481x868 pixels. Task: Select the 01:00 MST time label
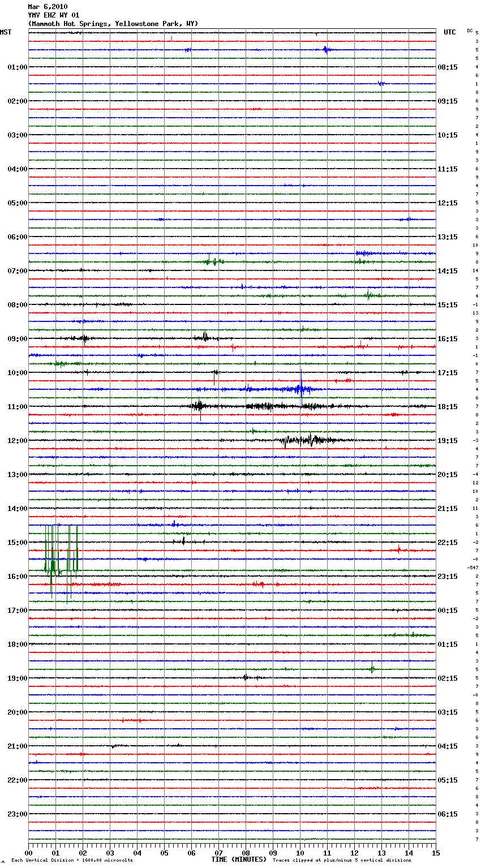pos(18,67)
